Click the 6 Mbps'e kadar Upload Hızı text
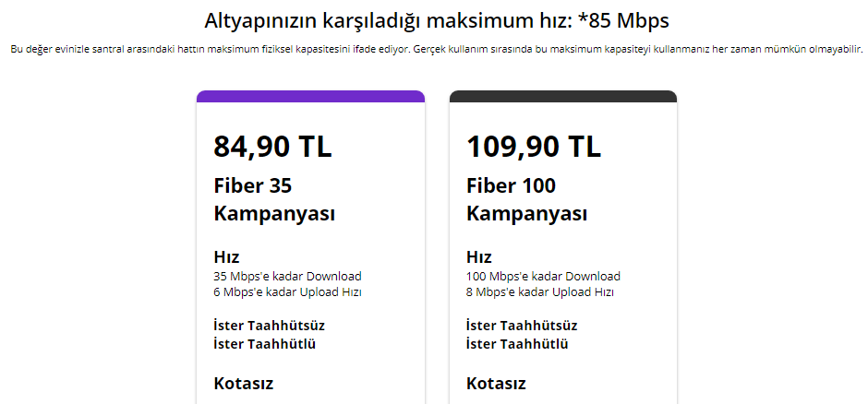 (x=287, y=291)
